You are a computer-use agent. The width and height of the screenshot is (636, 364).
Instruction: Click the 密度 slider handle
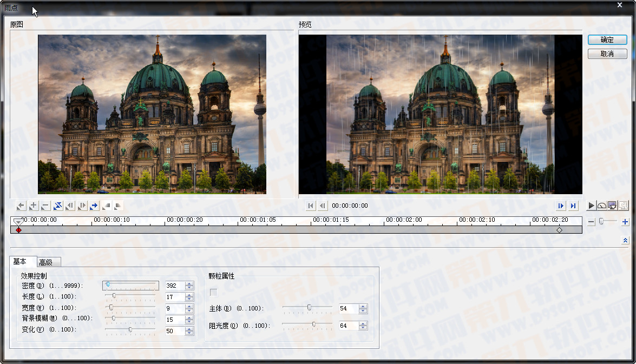108,284
